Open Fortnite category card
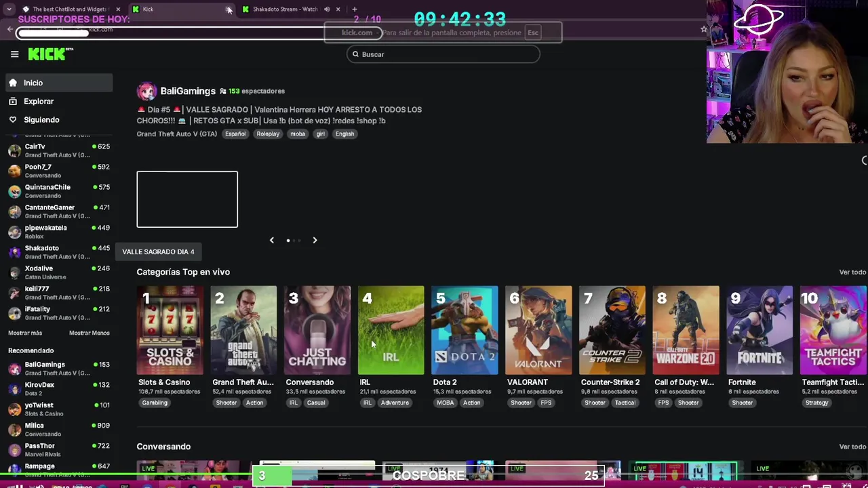 [x=759, y=330]
